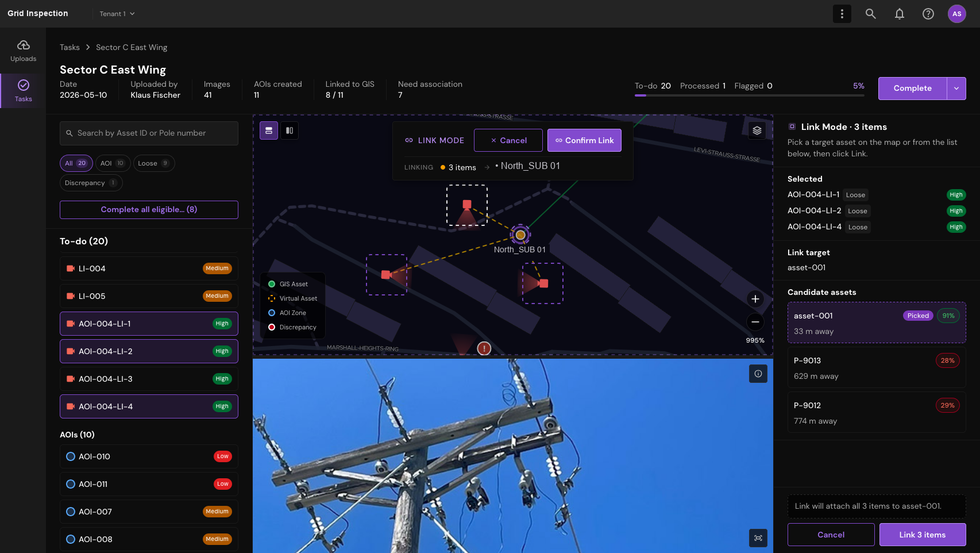Open the help question-mark icon
Image resolution: width=980 pixels, height=553 pixels.
tap(928, 14)
